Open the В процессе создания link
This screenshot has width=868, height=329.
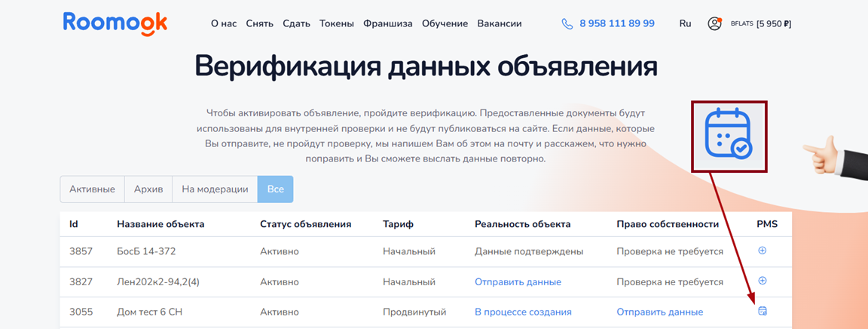click(x=523, y=312)
